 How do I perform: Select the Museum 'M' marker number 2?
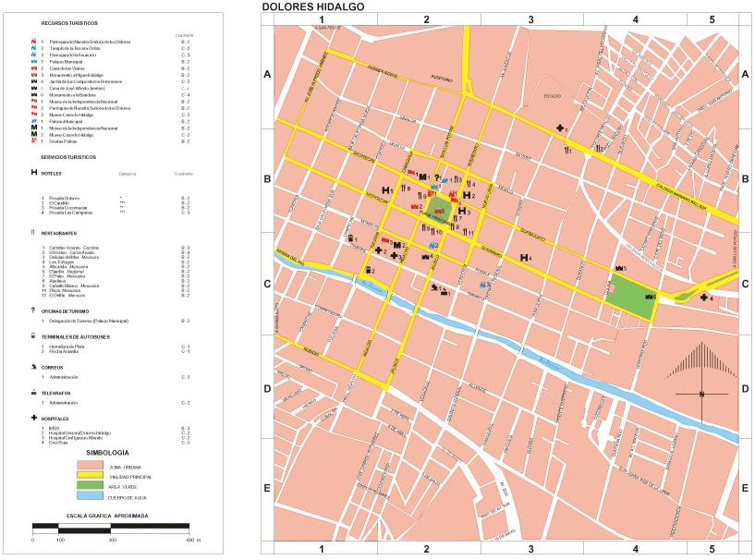(x=396, y=245)
